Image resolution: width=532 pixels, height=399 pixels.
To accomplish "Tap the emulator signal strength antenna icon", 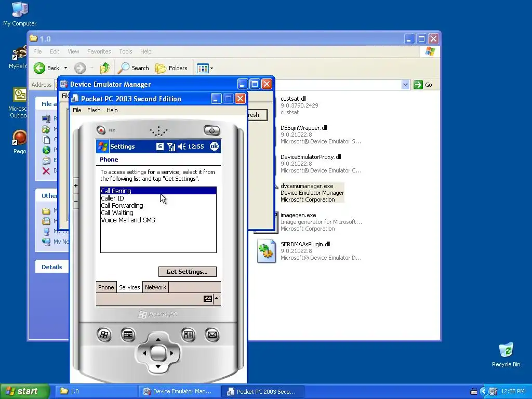I will click(171, 147).
